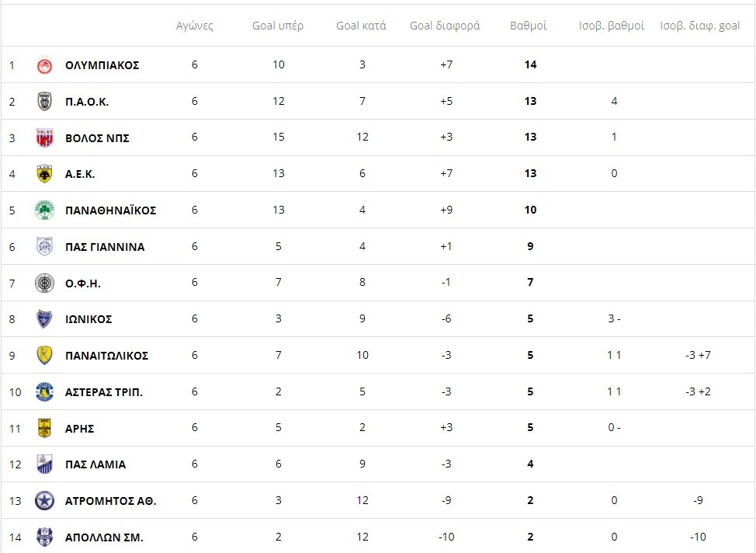Click the Βόλος ΝΠΣ club crest
The height and width of the screenshot is (553, 756).
tap(44, 138)
